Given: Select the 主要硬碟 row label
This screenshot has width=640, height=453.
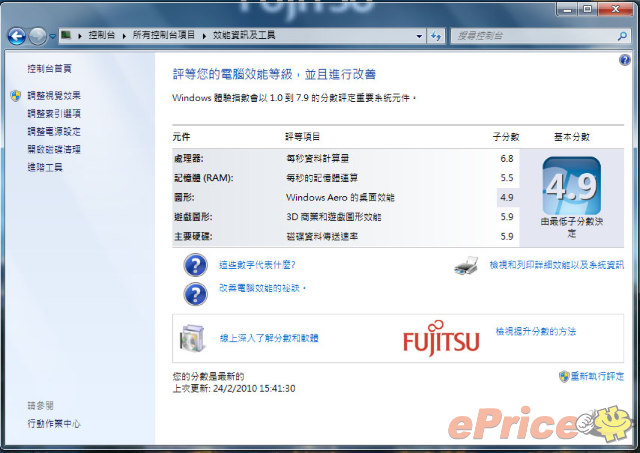Looking at the screenshot, I should pos(193,236).
